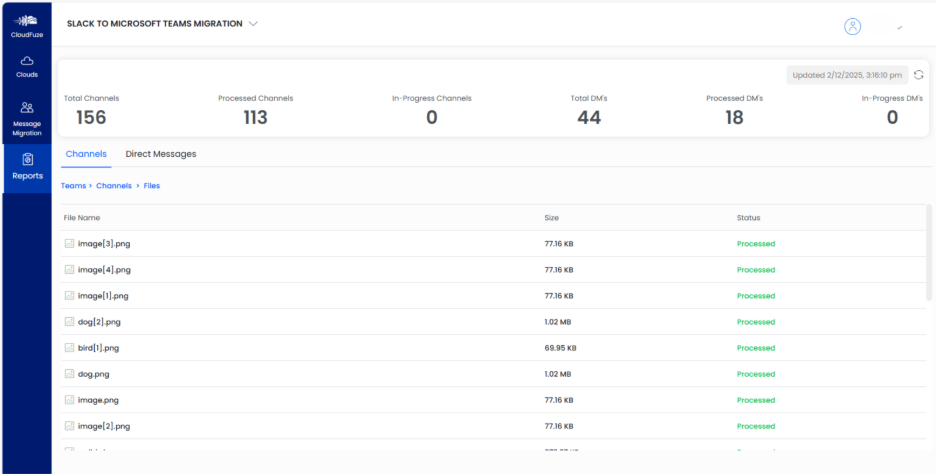This screenshot has width=936, height=474.
Task: Open Message Migration in the sidebar
Action: [x=27, y=119]
